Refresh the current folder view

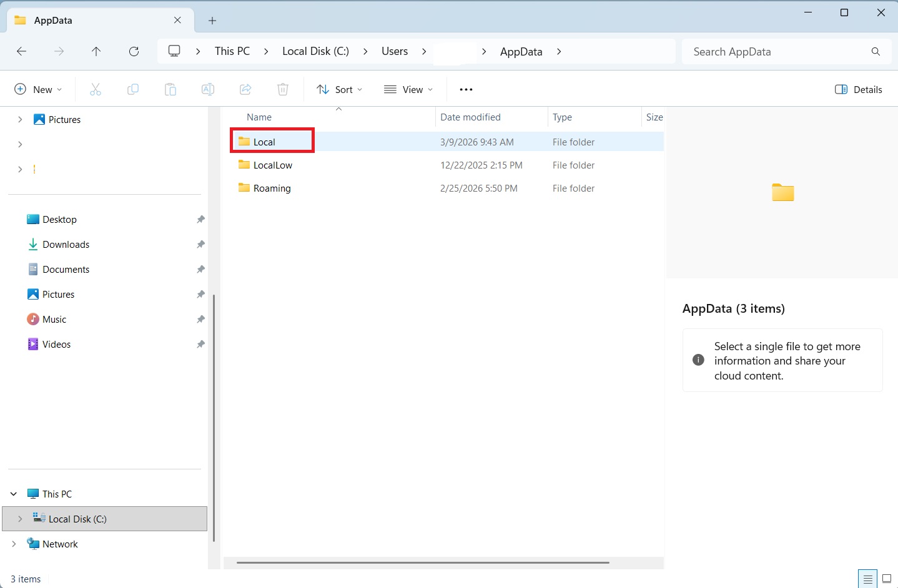click(x=134, y=52)
